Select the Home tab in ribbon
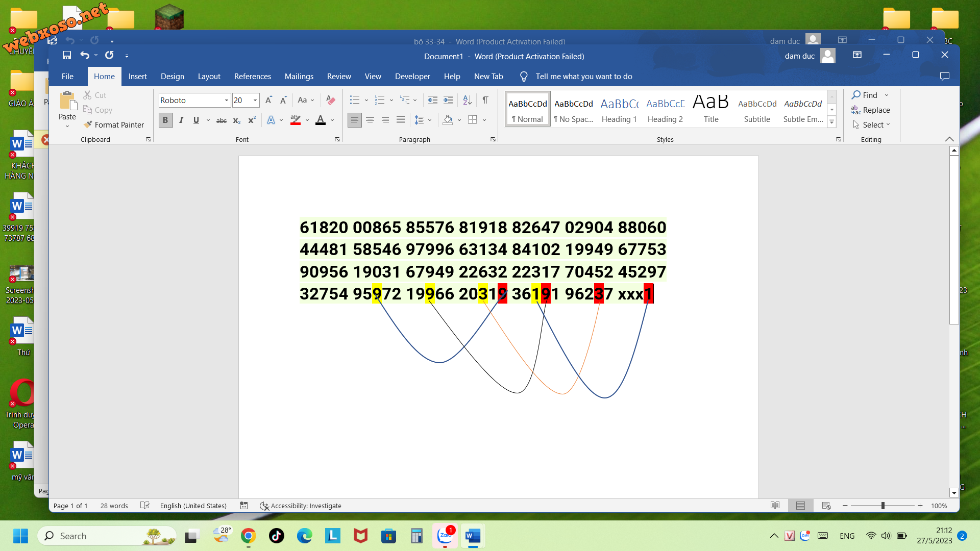Image resolution: width=980 pixels, height=551 pixels. point(104,76)
